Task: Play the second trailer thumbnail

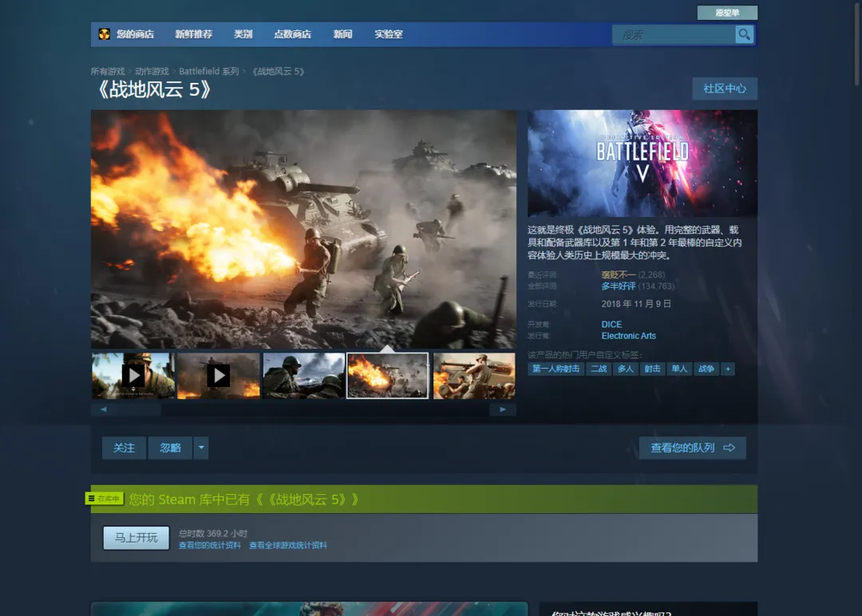Action: [218, 375]
